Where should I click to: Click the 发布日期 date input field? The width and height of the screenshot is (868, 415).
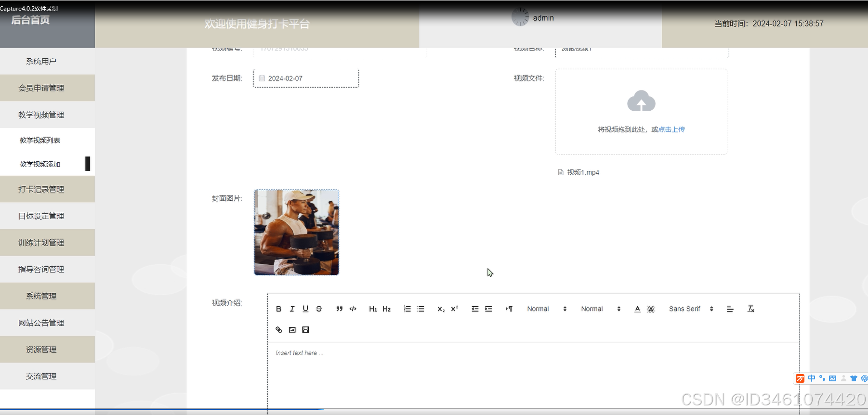(306, 78)
